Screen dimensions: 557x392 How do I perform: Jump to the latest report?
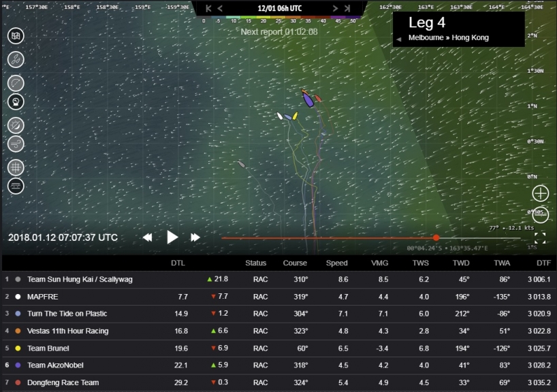pos(347,8)
